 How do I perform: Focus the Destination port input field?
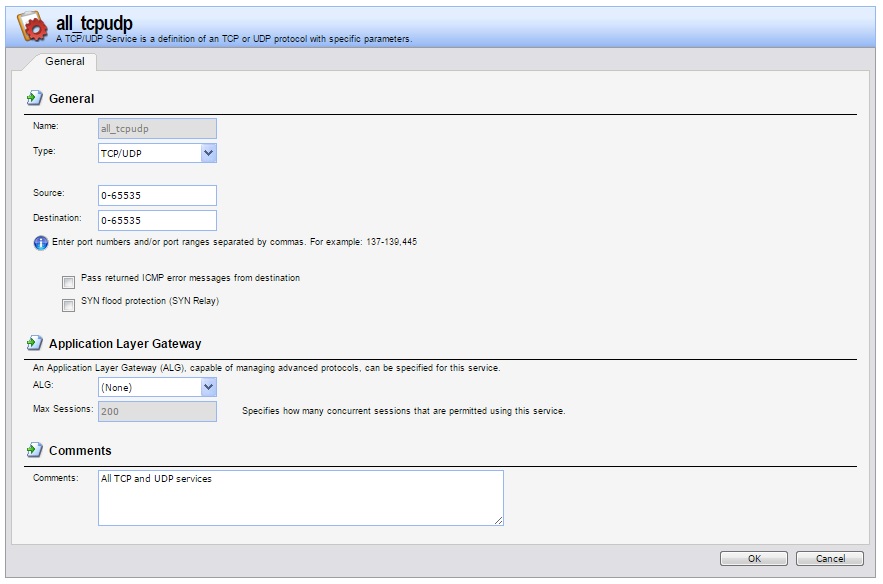click(157, 220)
